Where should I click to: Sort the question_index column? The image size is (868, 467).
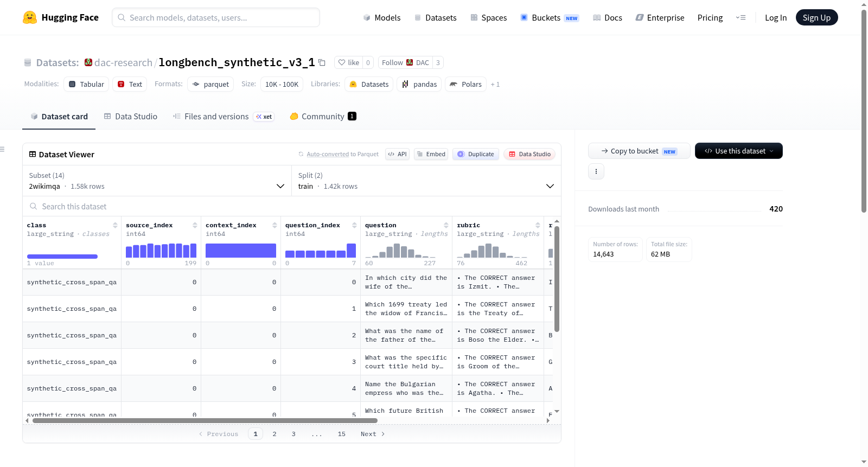(354, 225)
